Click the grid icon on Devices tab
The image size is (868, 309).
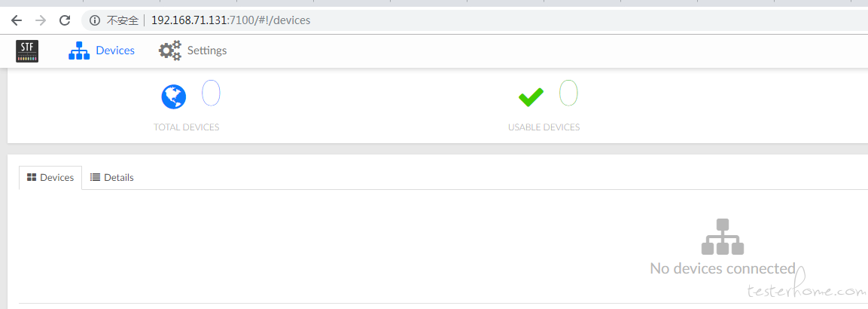(32, 178)
